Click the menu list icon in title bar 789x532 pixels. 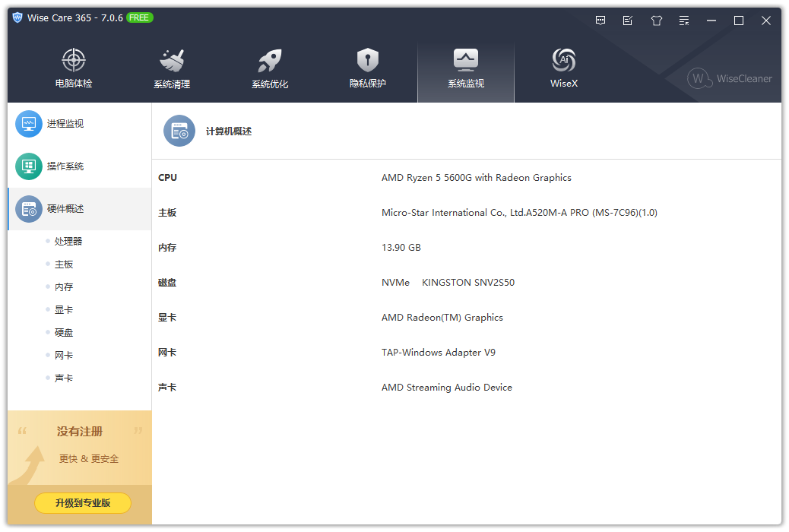tap(684, 21)
